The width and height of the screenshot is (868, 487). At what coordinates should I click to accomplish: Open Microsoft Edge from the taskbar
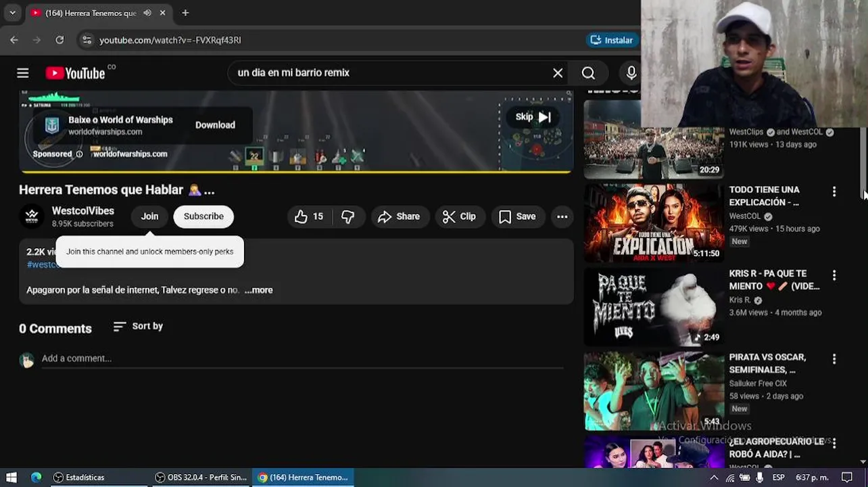pos(36,478)
